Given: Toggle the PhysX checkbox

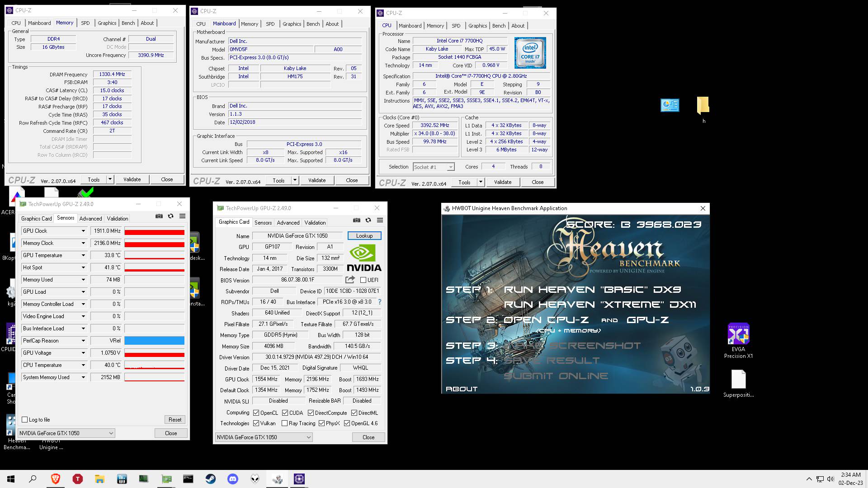Looking at the screenshot, I should [322, 423].
